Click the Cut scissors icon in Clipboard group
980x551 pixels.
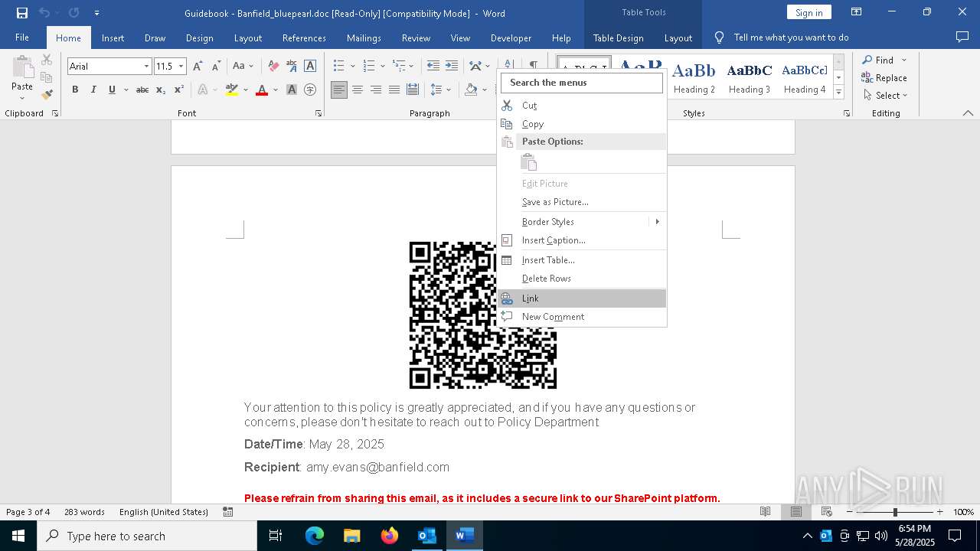(47, 60)
